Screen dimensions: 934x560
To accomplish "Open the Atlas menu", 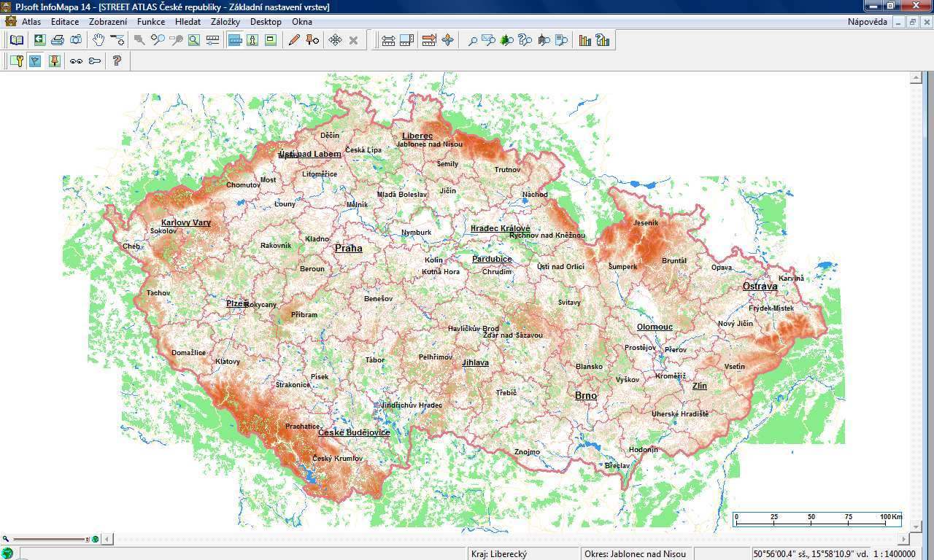I will 31,22.
